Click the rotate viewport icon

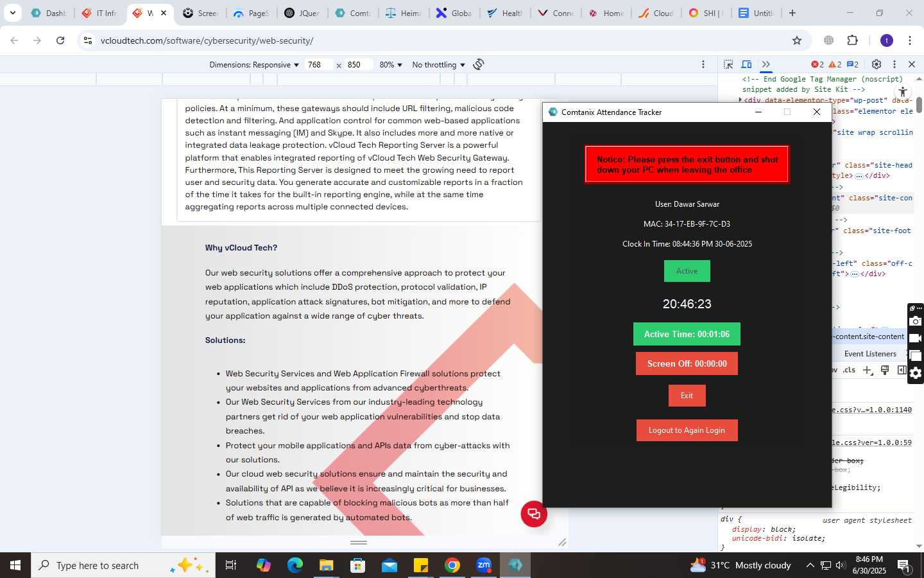479,64
